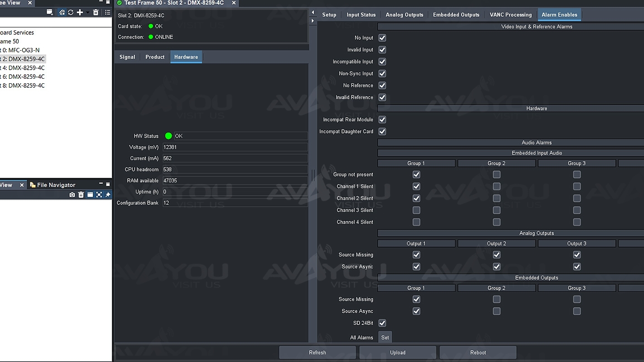This screenshot has height=362, width=644.
Task: Click the Set button for All Alarms
Action: coord(385,338)
